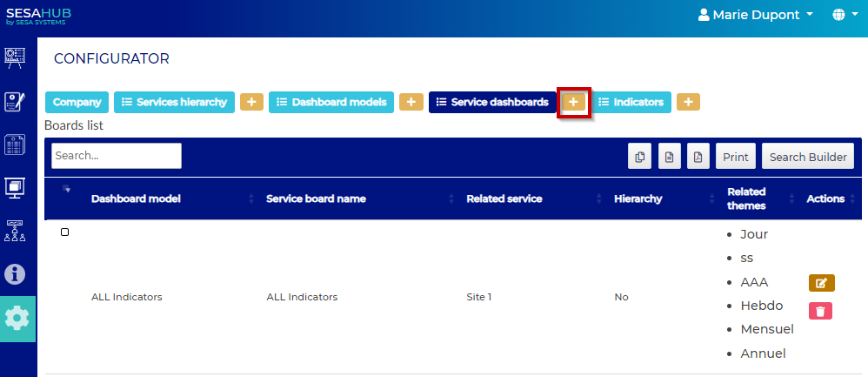This screenshot has width=868, height=377.
Task: Open the clipboard with pen sidebar icon
Action: [14, 102]
